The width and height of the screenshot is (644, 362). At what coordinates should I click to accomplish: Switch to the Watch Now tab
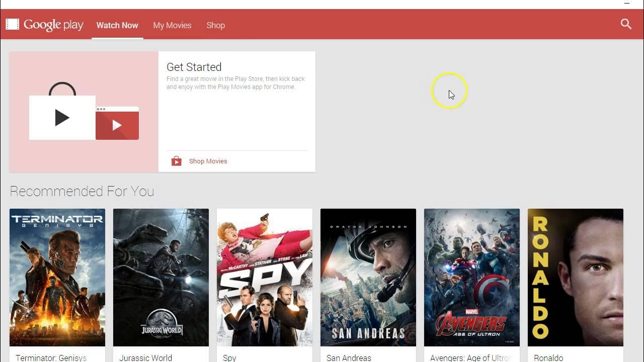[117, 25]
